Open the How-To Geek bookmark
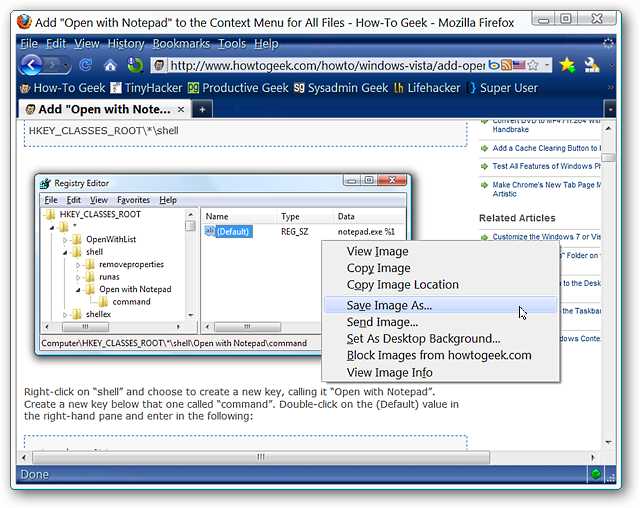Viewport: 640px width, 508px height. pyautogui.click(x=63, y=88)
